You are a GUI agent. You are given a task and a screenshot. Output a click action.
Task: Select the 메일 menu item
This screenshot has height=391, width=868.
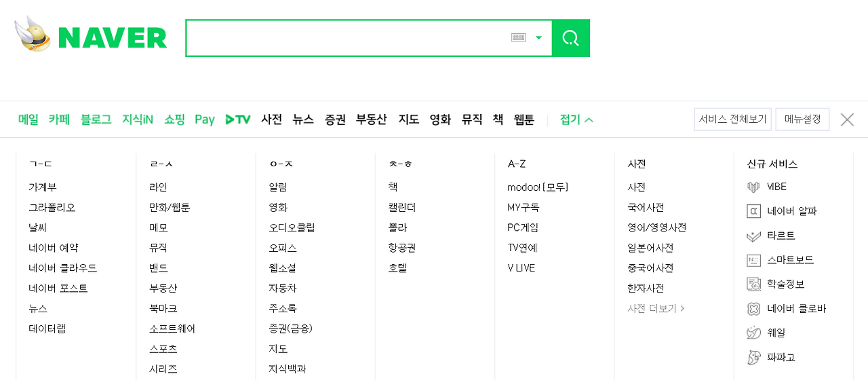28,119
